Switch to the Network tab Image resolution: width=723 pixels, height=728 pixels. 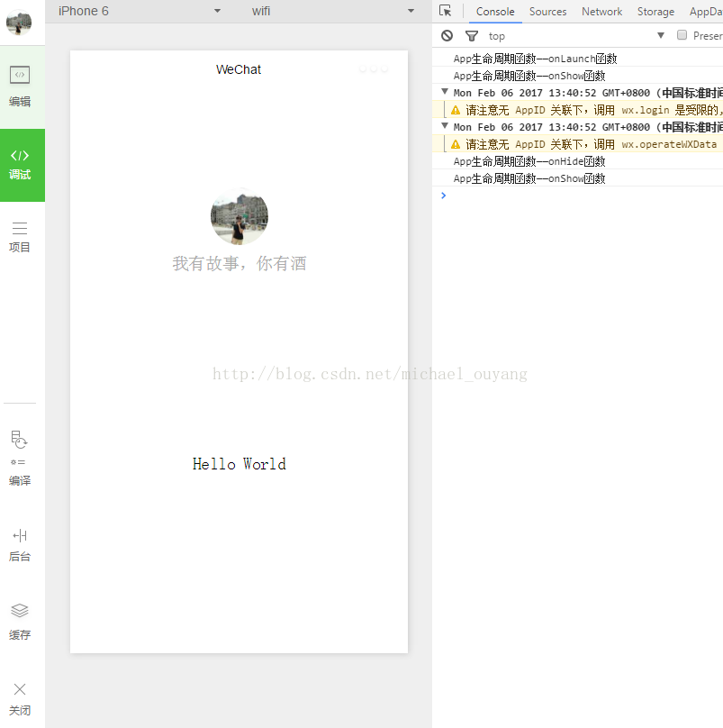pyautogui.click(x=601, y=12)
